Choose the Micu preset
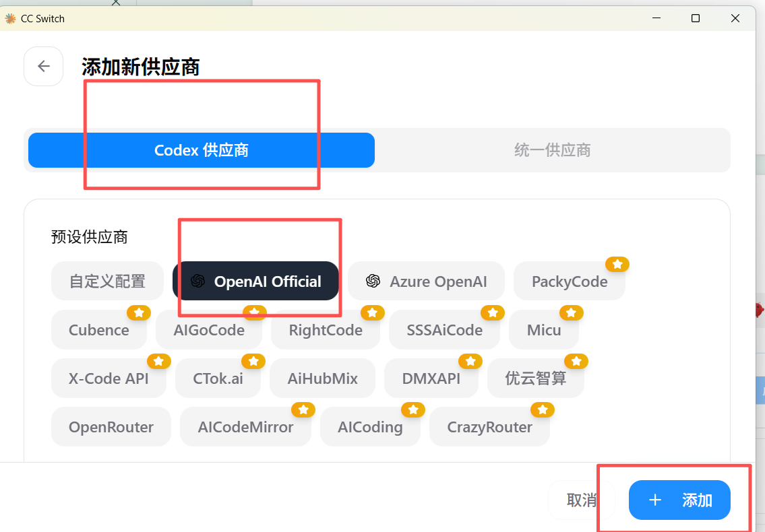This screenshot has width=765, height=532. tap(544, 329)
